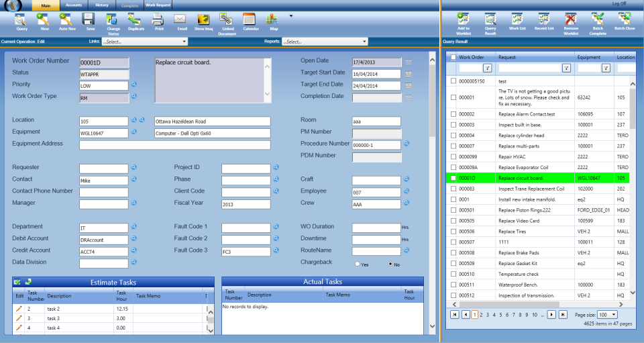This screenshot has width=644, height=343.
Task: Check work order 000004 row
Action: click(x=453, y=135)
